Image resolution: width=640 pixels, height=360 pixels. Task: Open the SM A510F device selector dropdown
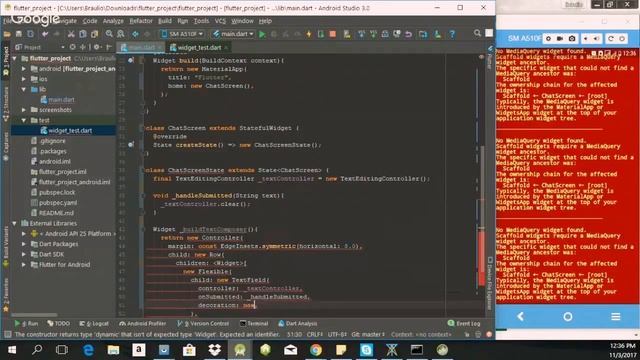tap(182, 34)
